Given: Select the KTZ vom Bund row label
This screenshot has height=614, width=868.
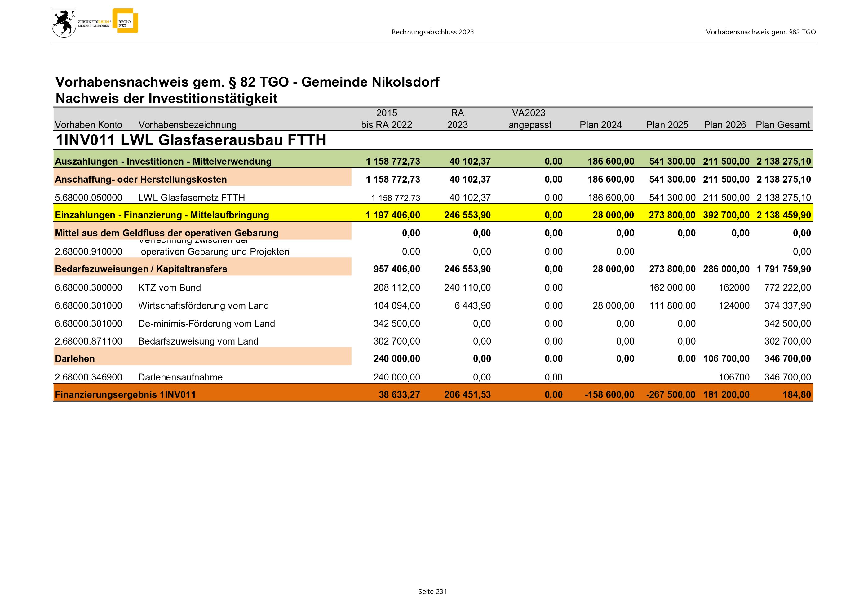Looking at the screenshot, I should (x=169, y=288).
